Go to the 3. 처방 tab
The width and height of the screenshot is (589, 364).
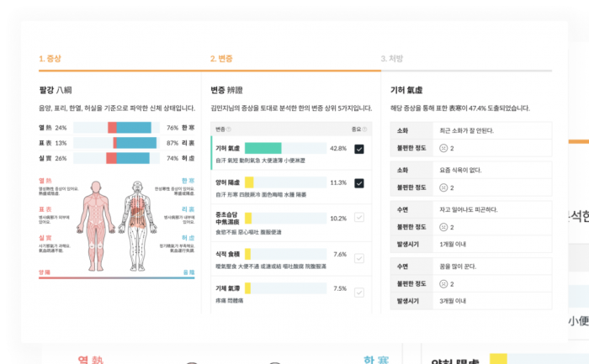pos(393,59)
